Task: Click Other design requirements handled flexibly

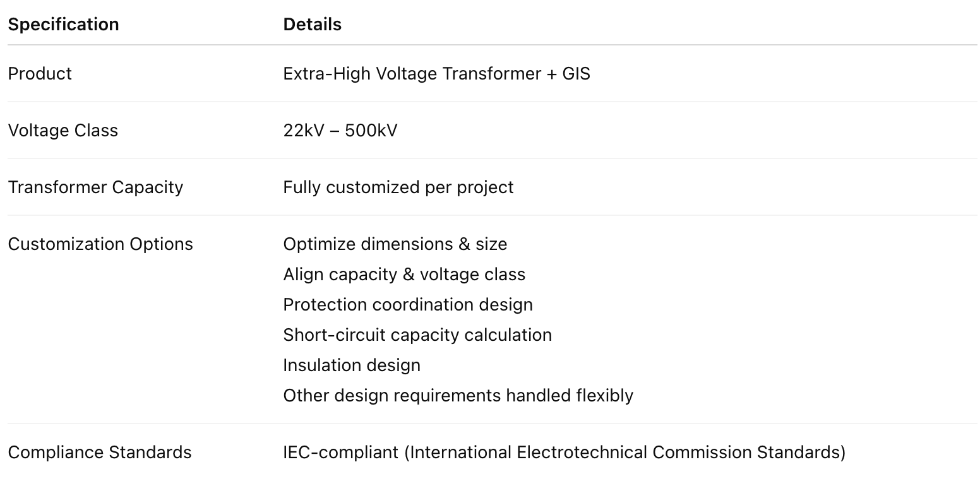Action: [x=458, y=396]
